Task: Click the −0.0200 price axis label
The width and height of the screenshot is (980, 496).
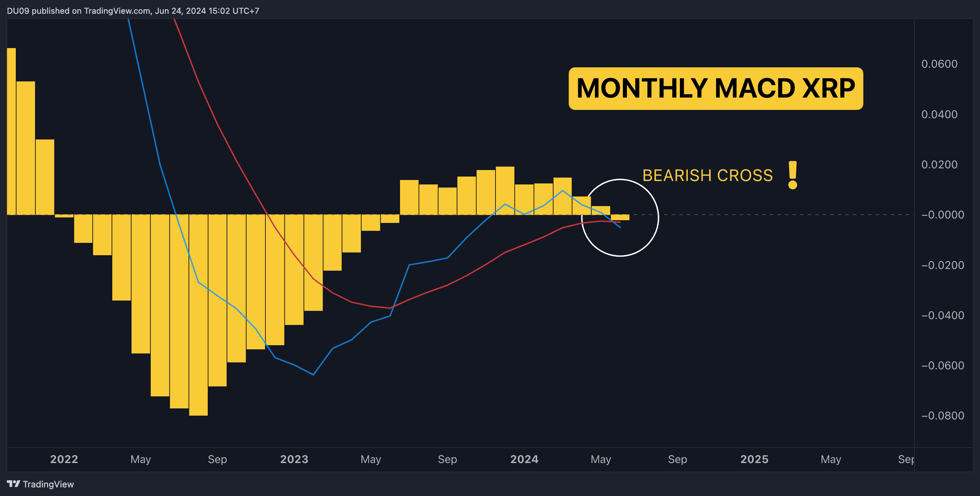Action: coord(943,265)
